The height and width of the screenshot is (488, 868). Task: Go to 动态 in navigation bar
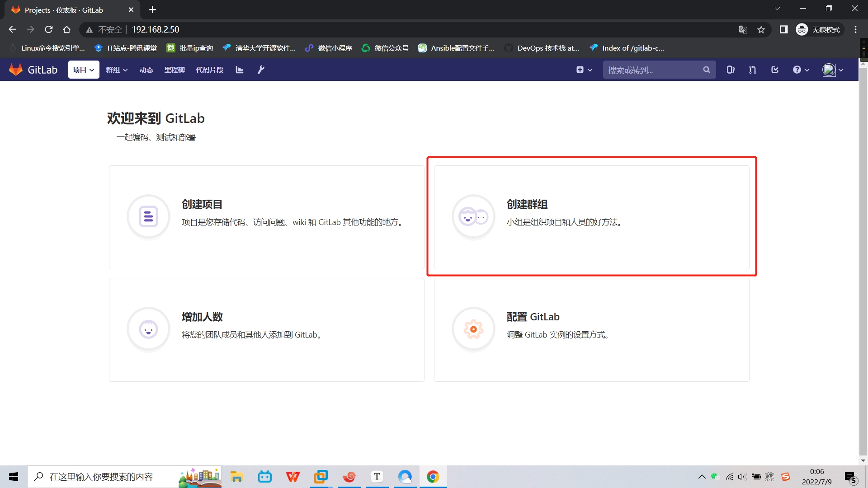(146, 70)
